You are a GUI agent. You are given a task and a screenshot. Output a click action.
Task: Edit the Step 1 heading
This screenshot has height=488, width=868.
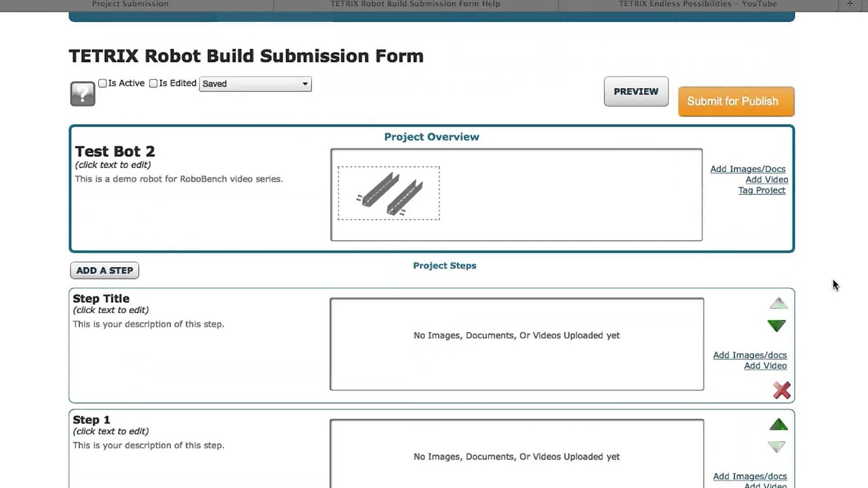pyautogui.click(x=92, y=420)
